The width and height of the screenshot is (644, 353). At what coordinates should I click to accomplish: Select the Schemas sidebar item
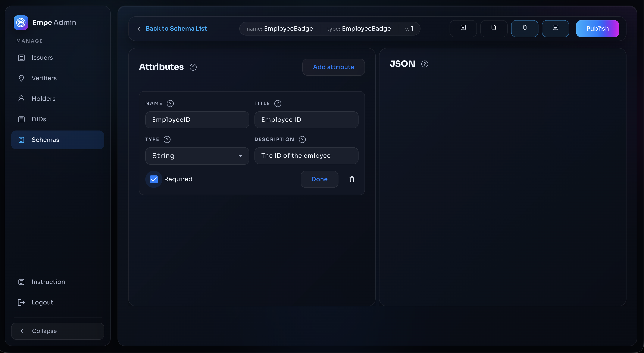point(57,140)
